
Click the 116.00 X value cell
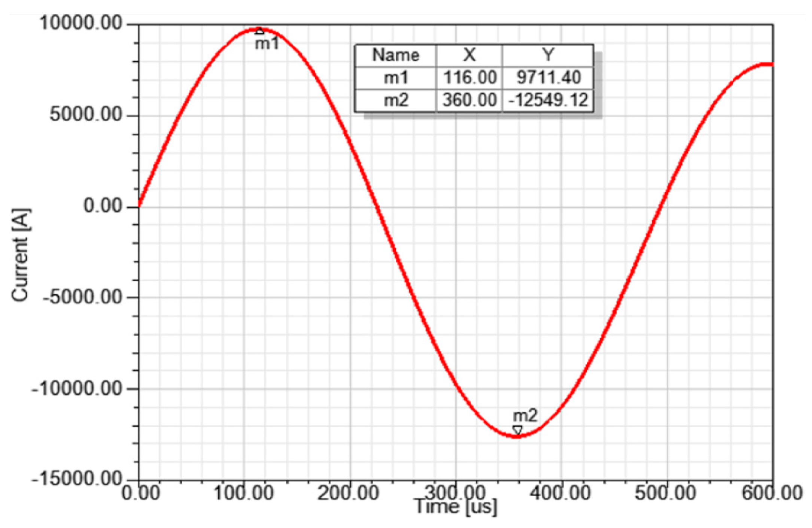click(469, 78)
